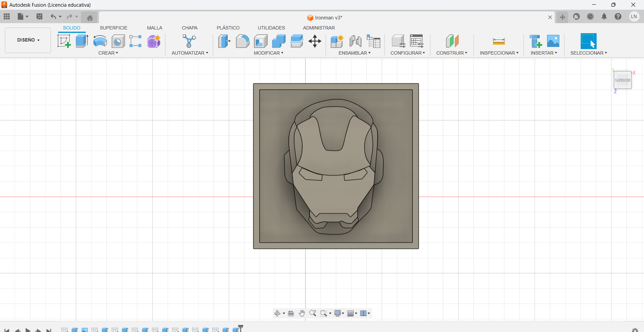Image resolution: width=644 pixels, height=332 pixels.
Task: Select the Revolve tool
Action: (100, 41)
